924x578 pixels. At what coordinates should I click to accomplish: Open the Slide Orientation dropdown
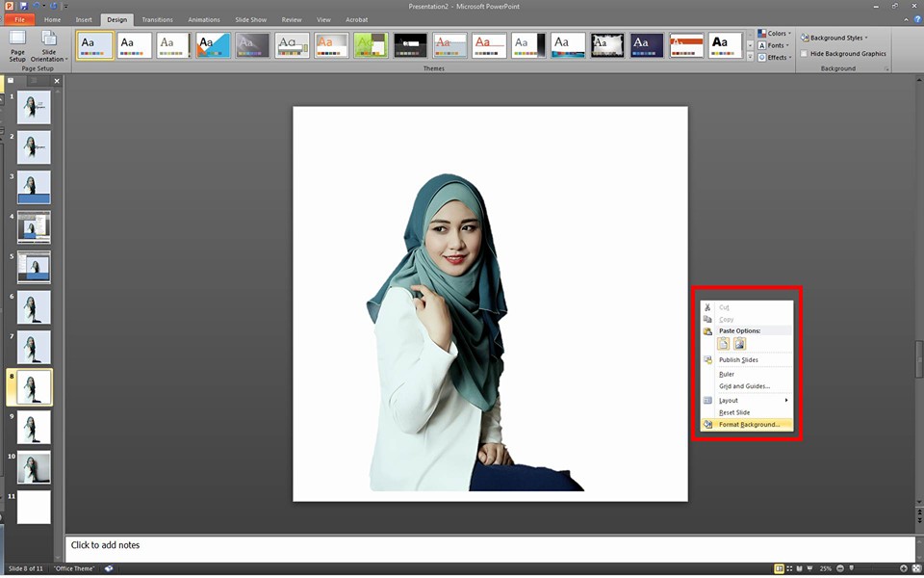coord(48,45)
